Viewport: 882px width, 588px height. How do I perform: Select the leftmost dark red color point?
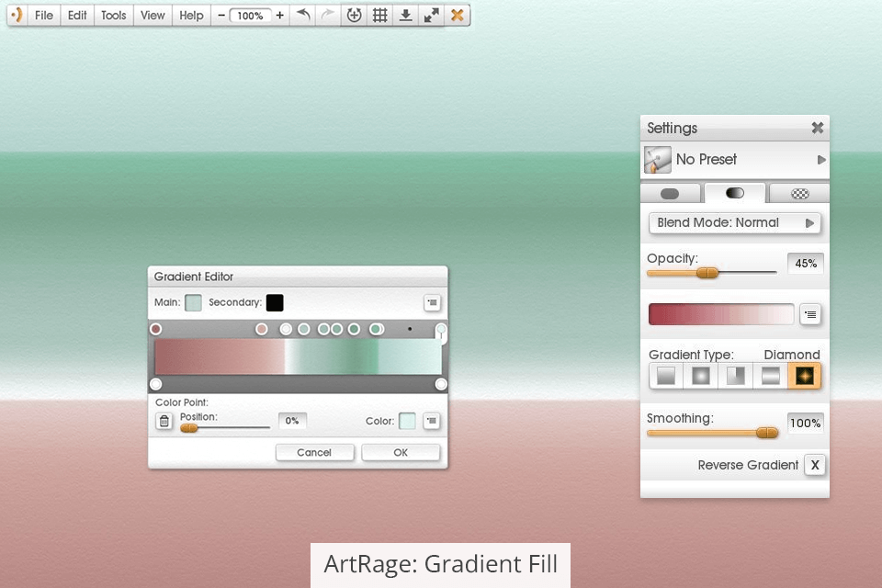coord(156,329)
